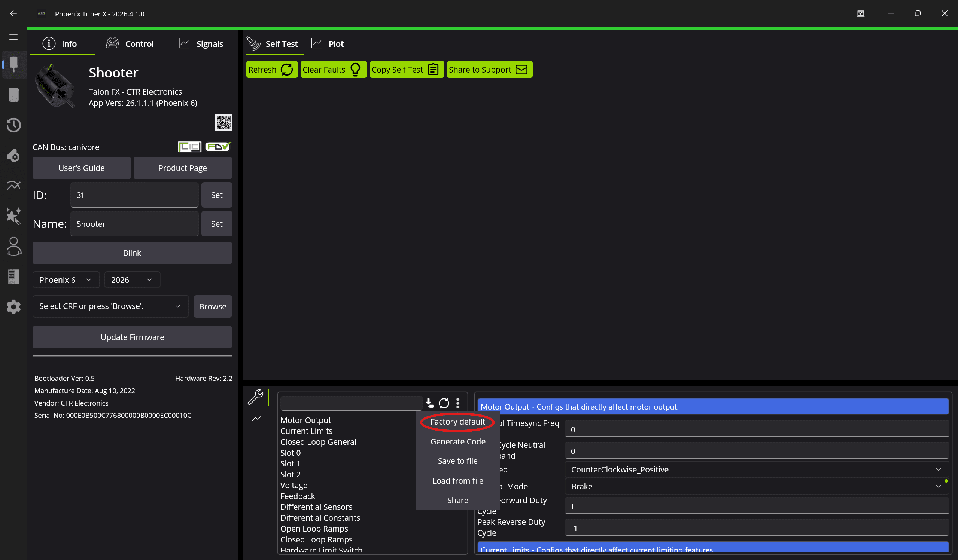Click the Name input field

pyautogui.click(x=134, y=224)
